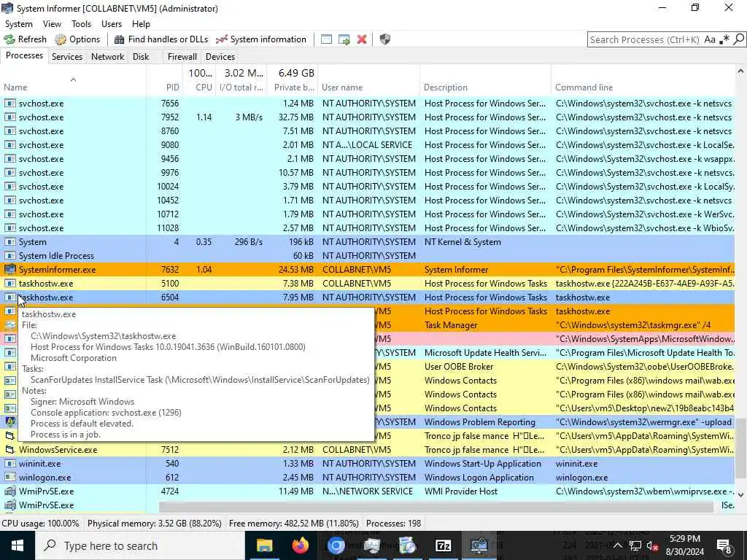Click Processes: 198 status bar entry
Image resolution: width=747 pixels, height=560 pixels.
(x=393, y=524)
